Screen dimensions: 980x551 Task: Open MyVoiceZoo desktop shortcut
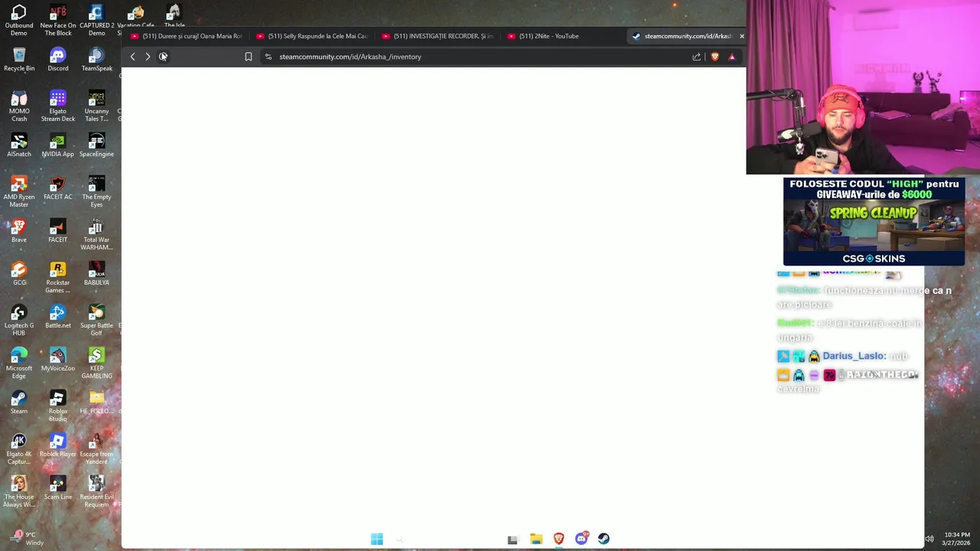point(58,360)
